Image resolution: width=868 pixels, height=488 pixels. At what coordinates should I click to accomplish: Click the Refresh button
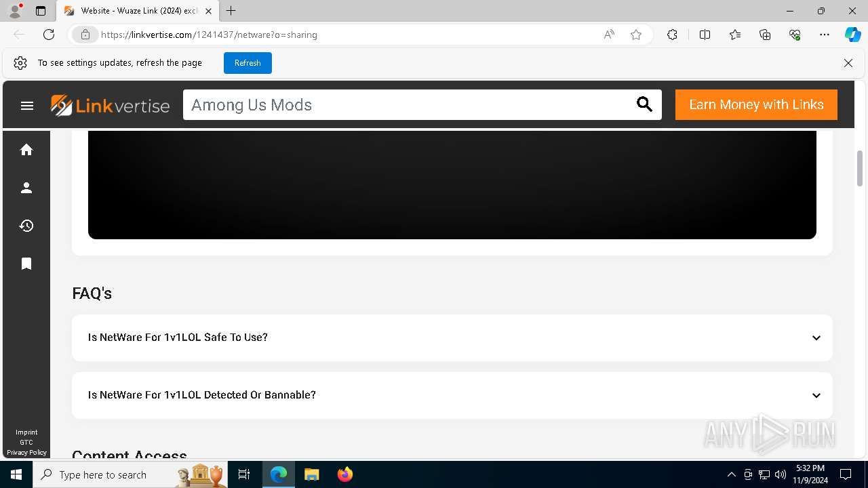click(x=248, y=63)
